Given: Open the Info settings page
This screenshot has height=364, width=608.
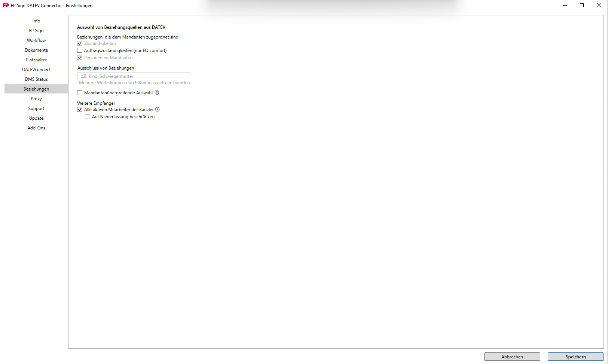Looking at the screenshot, I should coord(36,21).
